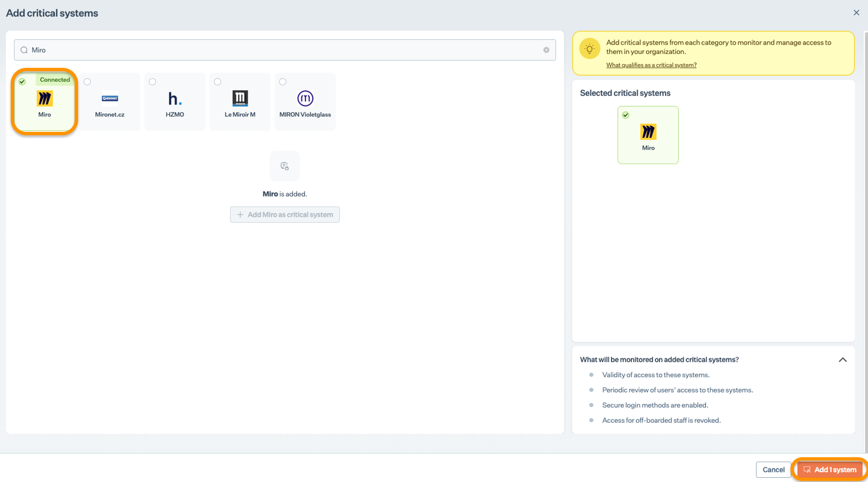
Task: Click Add Miro as critical system button
Action: [285, 214]
